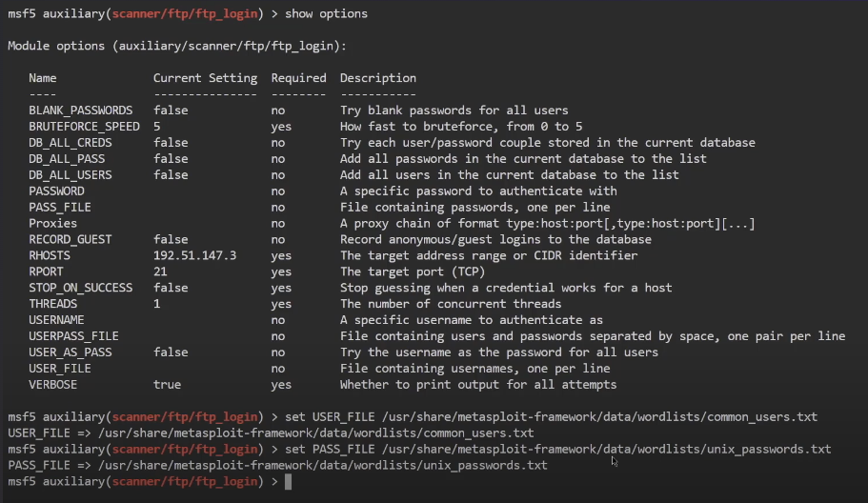This screenshot has width=868, height=503.
Task: Click the "PASS_FILE =>" output line
Action: (277, 466)
